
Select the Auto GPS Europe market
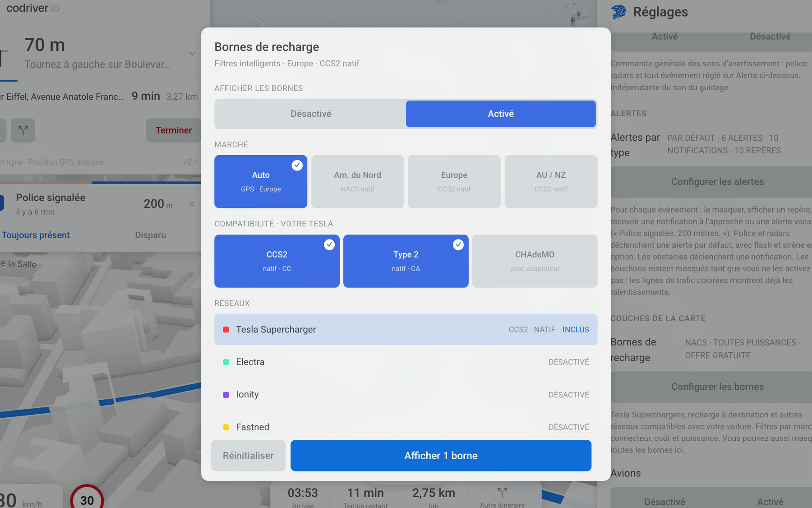tap(261, 181)
